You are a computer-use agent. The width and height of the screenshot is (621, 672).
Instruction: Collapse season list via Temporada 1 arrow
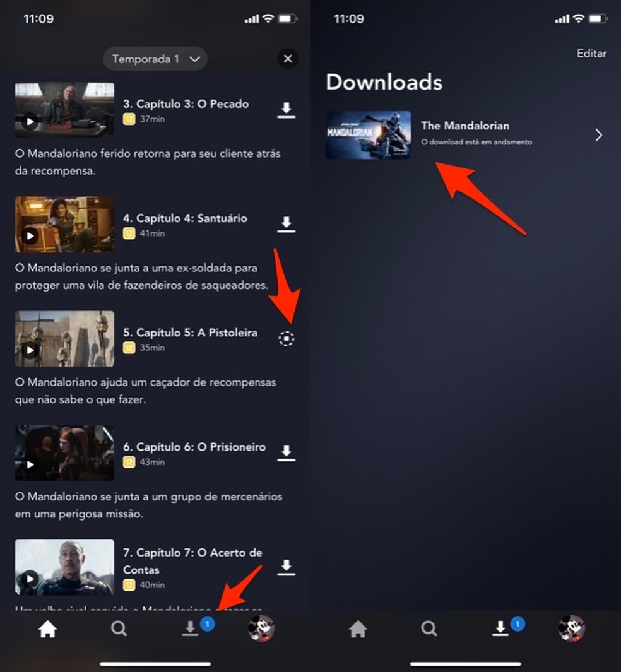pos(194,59)
